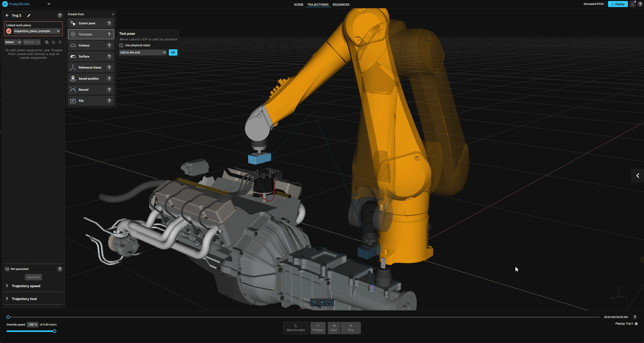Choose Record from the Create from panel
This screenshot has height=343, width=644.
tap(83, 89)
